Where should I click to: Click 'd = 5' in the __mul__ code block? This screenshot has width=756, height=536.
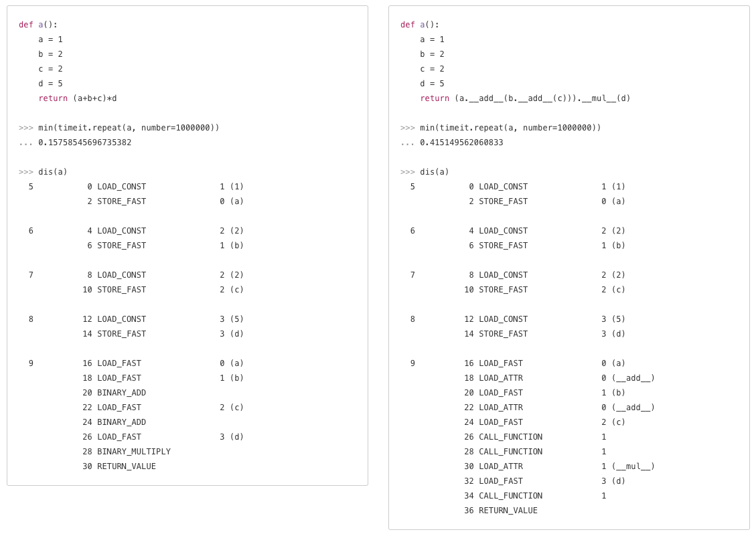point(432,84)
